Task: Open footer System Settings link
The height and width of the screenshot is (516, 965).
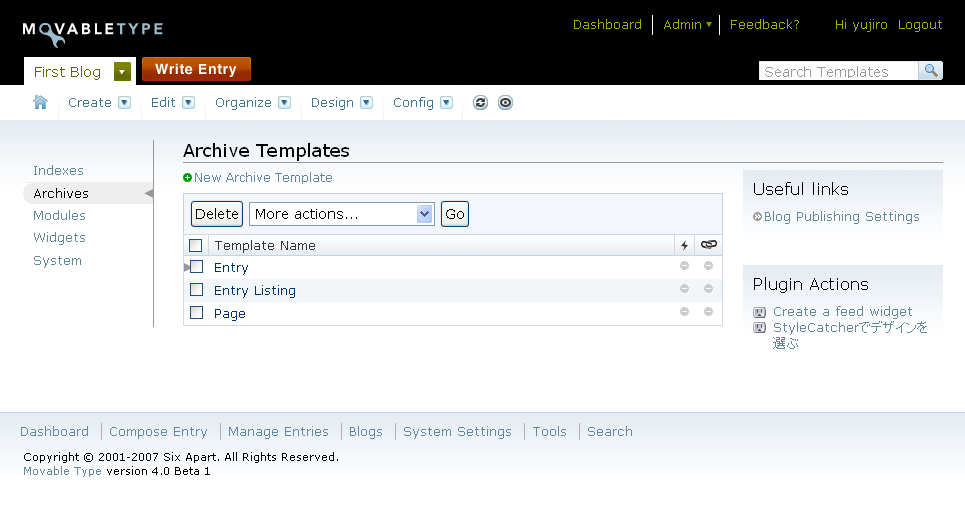Action: click(457, 432)
